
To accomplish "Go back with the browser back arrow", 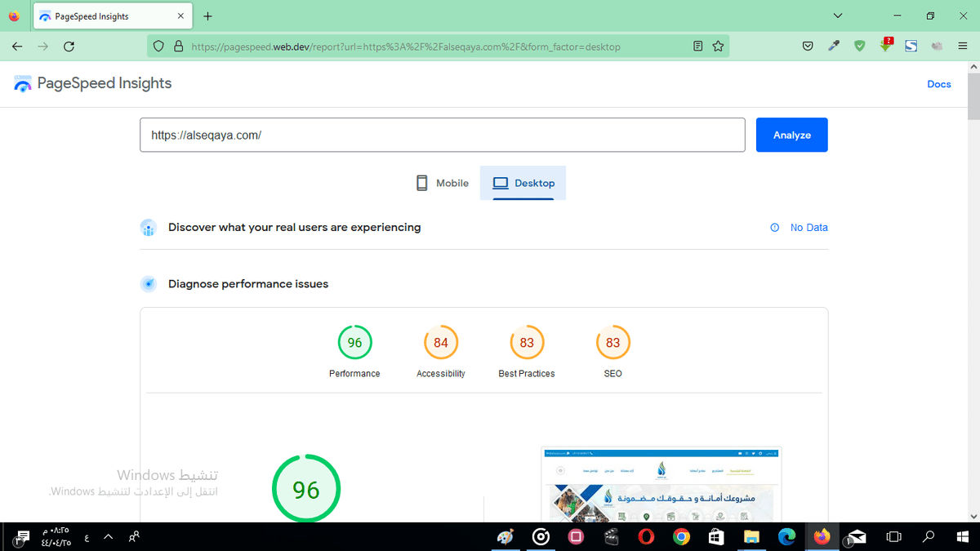I will pyautogui.click(x=17, y=47).
